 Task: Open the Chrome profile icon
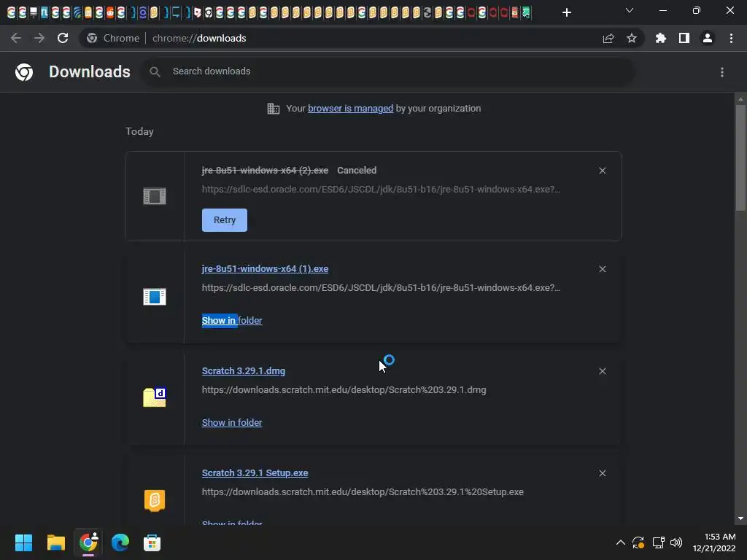708,38
